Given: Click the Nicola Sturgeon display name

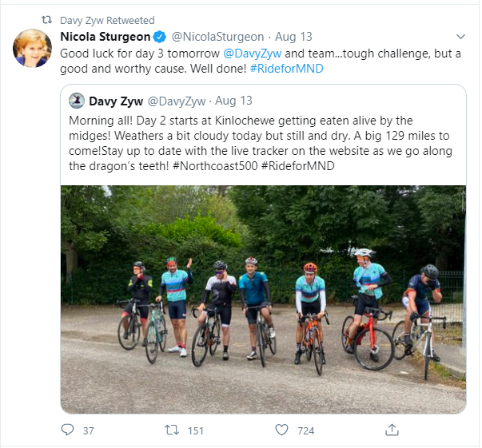Looking at the screenshot, I should coord(106,38).
